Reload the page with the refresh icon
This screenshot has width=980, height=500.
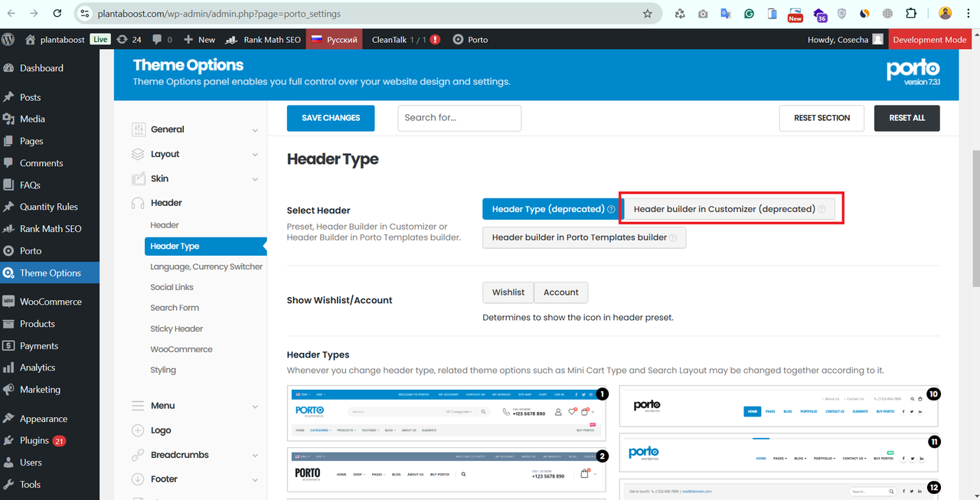(x=57, y=13)
